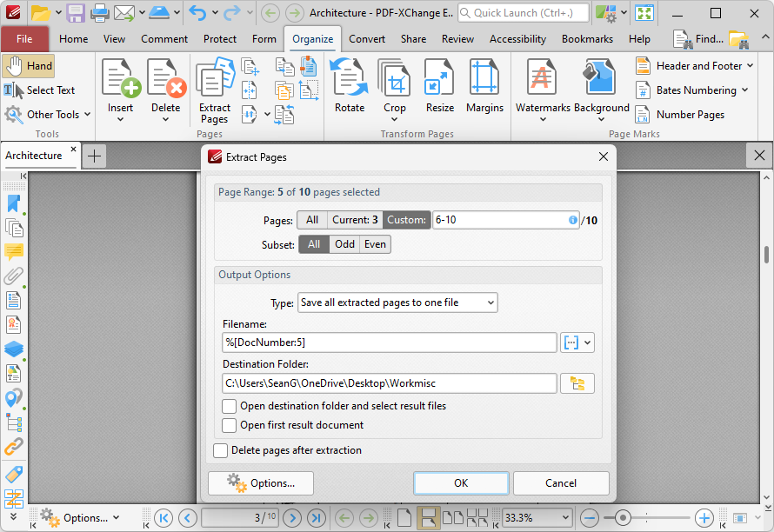This screenshot has width=774, height=532.
Task: Click OK in Extract Pages dialog
Action: point(461,483)
